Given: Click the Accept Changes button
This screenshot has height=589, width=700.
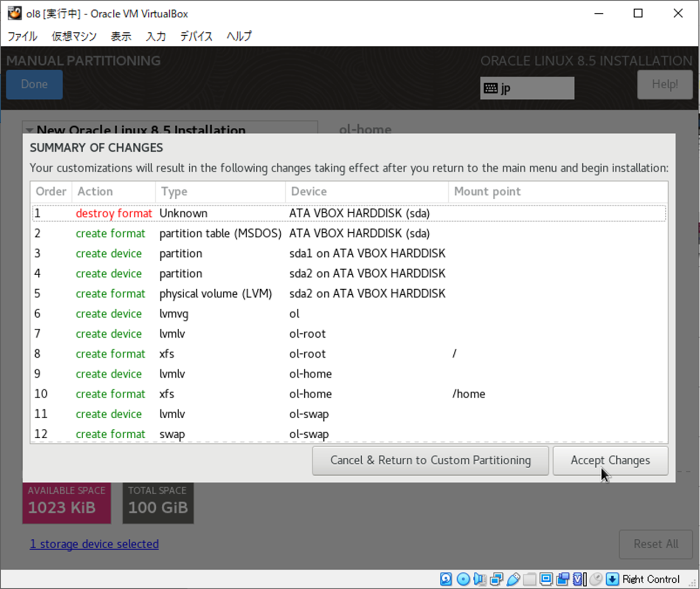Looking at the screenshot, I should coord(610,461).
